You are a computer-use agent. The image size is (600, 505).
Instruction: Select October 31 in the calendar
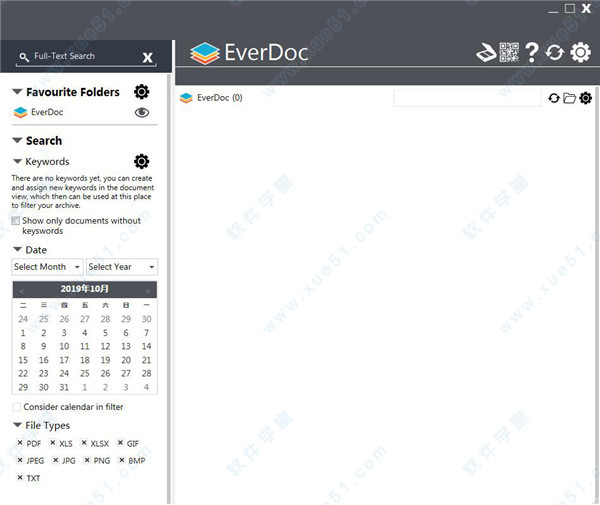click(x=64, y=388)
